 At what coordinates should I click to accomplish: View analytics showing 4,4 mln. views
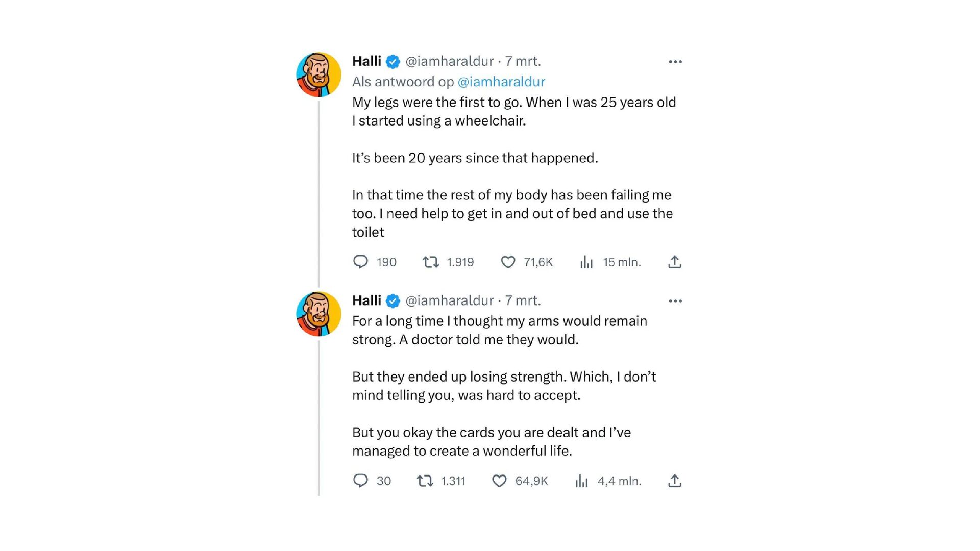pos(581,481)
